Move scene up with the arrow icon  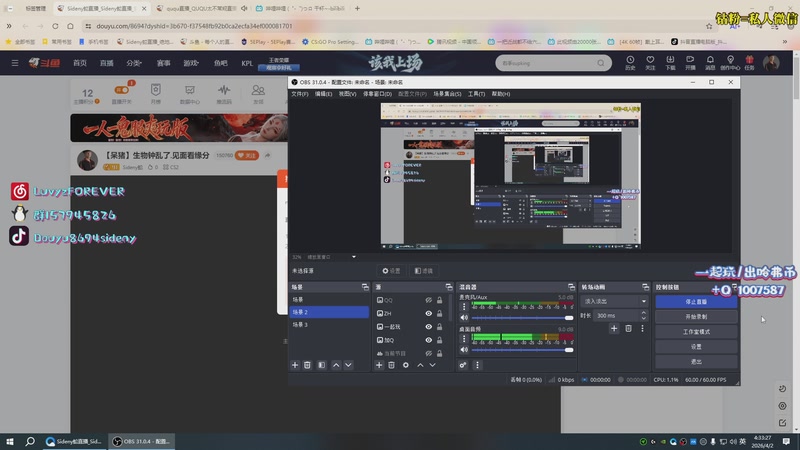336,365
